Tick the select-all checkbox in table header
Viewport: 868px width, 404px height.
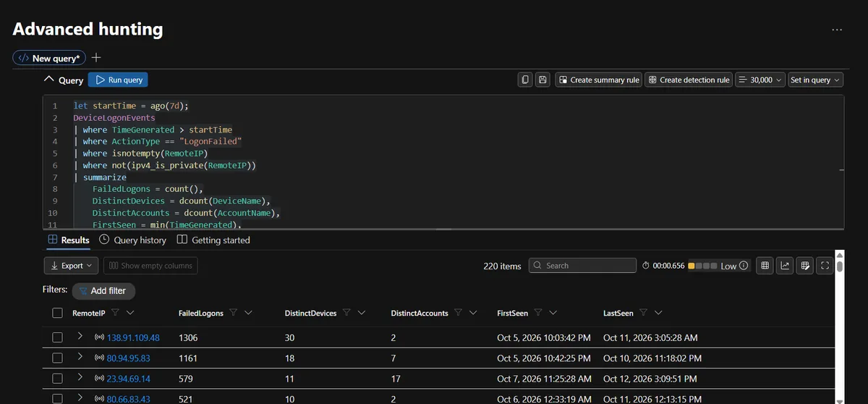point(58,313)
